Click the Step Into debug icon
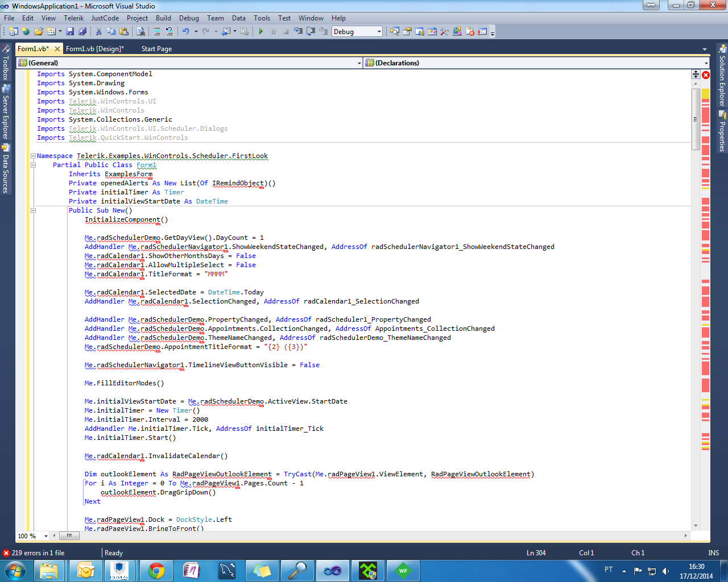 click(x=298, y=32)
